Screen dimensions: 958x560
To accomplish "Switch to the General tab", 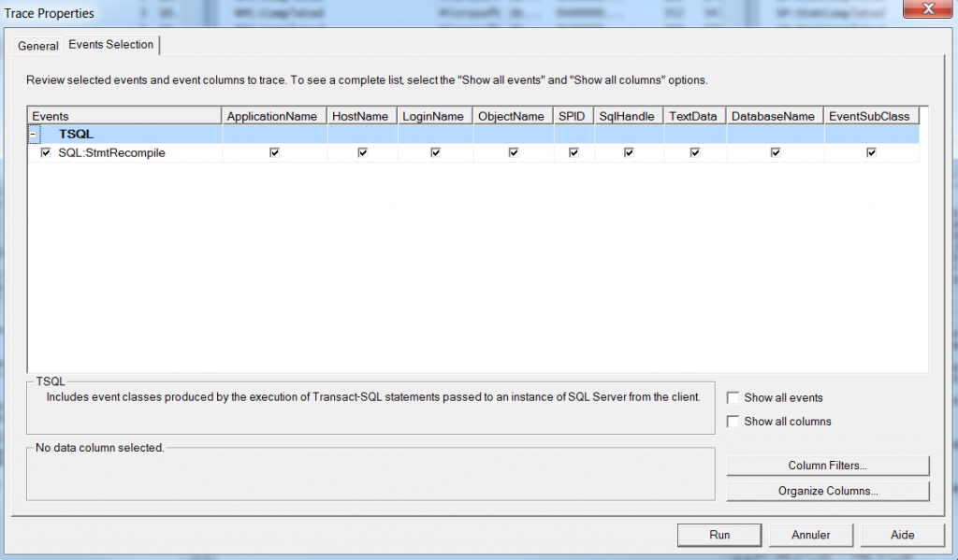I will click(37, 45).
